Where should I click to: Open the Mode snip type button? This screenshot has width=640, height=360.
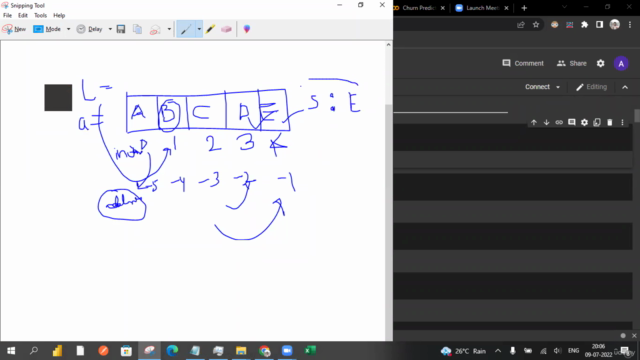click(x=47, y=29)
